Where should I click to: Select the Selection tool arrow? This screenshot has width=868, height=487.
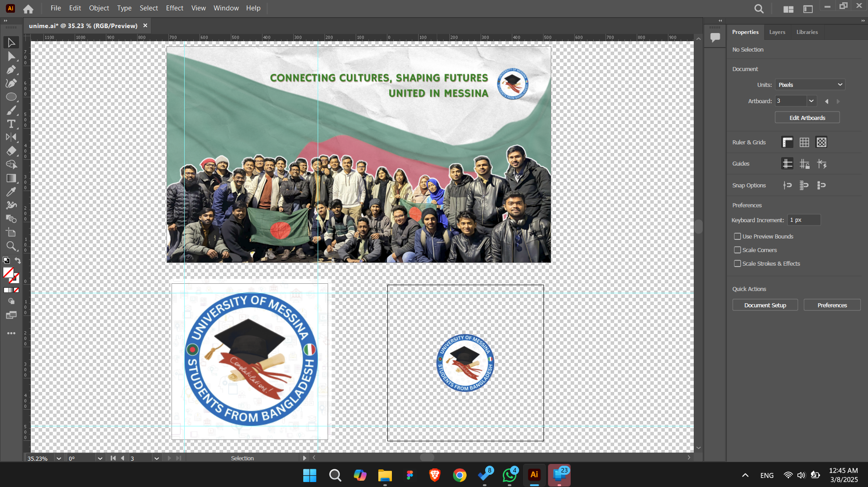11,43
